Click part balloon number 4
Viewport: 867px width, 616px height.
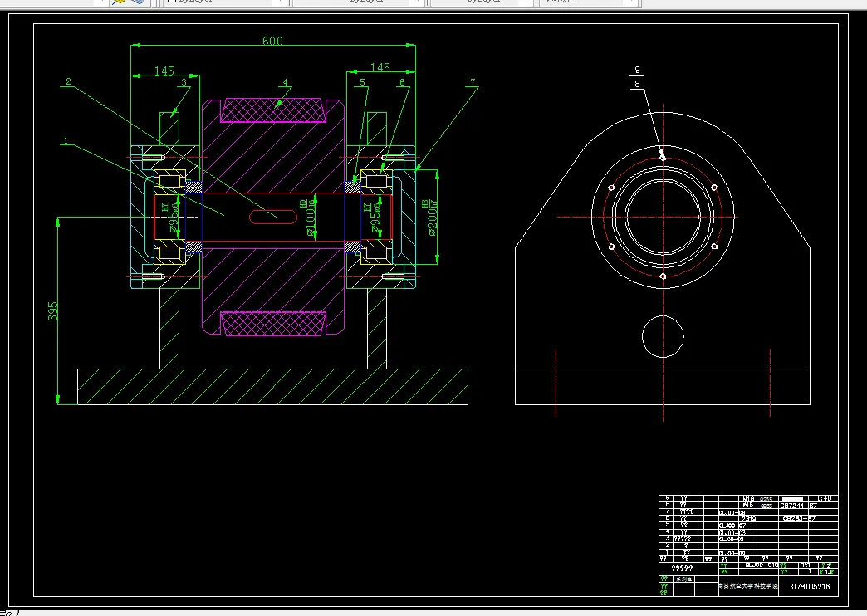(x=286, y=82)
